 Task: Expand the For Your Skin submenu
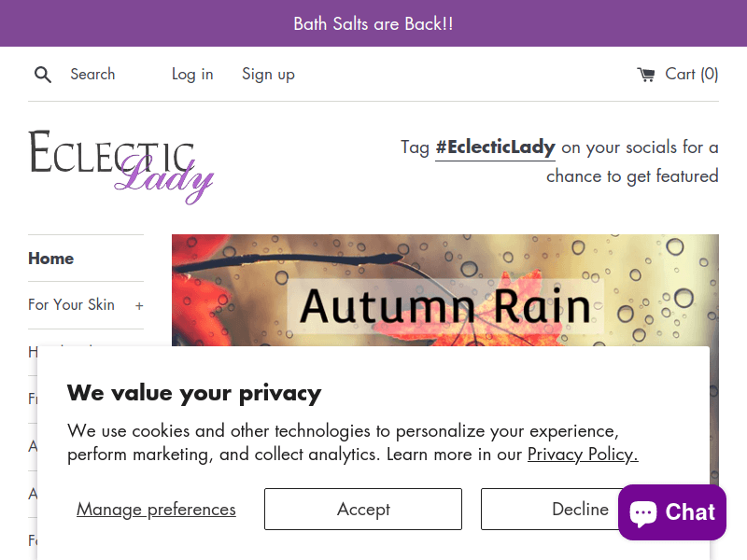click(139, 305)
